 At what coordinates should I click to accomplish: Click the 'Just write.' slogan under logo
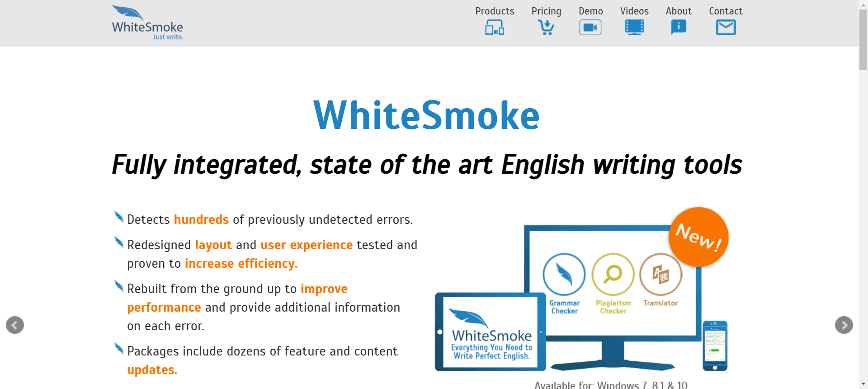tap(168, 37)
